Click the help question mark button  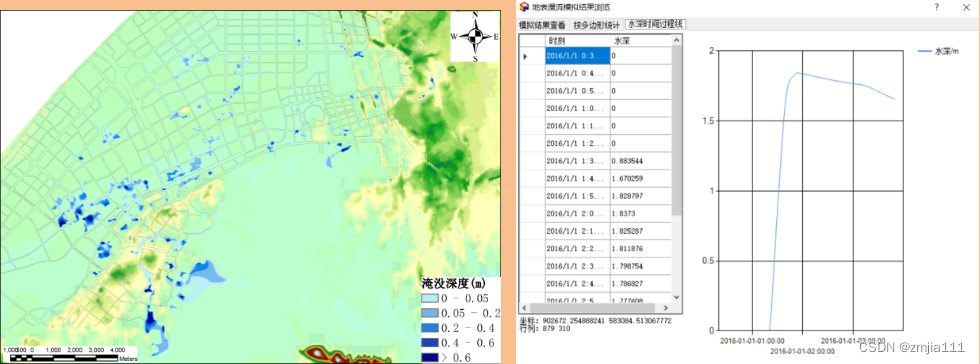click(936, 7)
